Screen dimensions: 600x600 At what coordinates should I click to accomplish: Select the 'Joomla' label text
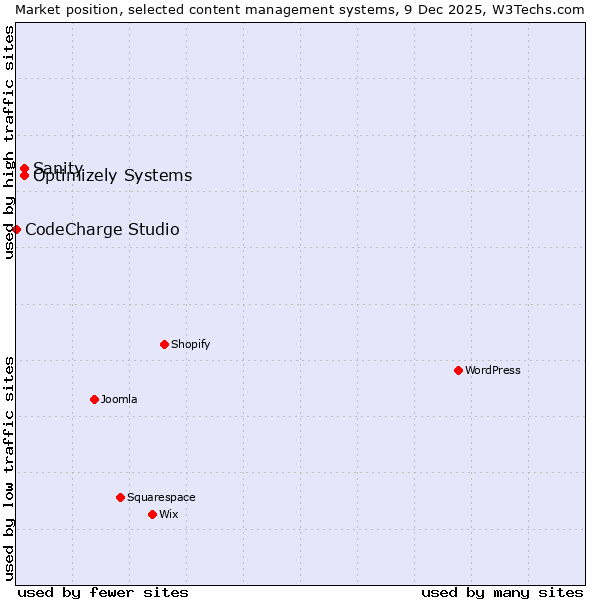point(119,399)
